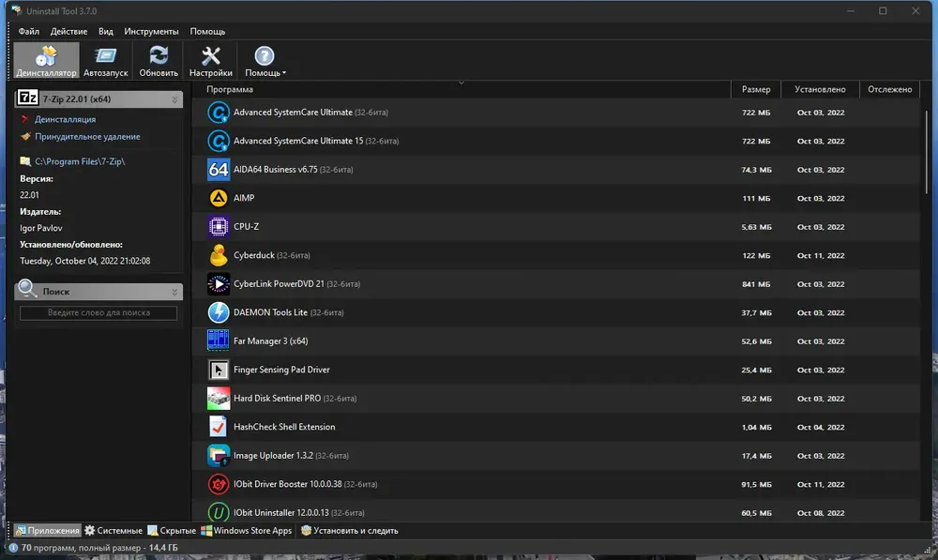Image resolution: width=938 pixels, height=560 pixels.
Task: Open the Деинсталлятор toolbar section
Action: [46, 60]
